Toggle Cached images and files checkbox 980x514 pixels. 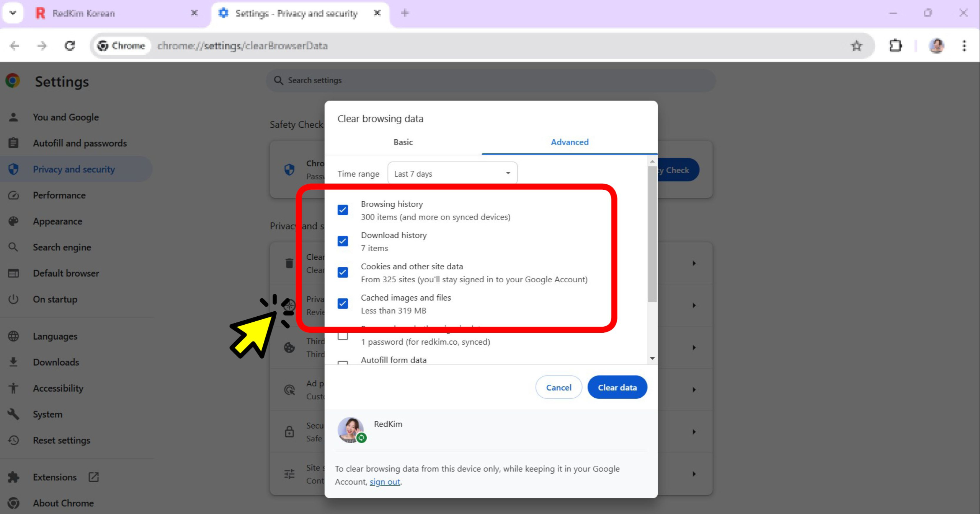(x=343, y=304)
